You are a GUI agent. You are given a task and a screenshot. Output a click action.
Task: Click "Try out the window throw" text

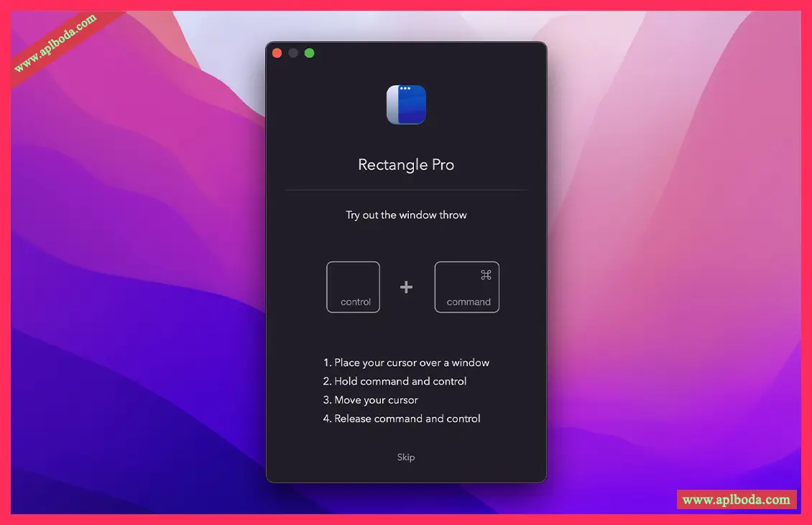point(406,215)
